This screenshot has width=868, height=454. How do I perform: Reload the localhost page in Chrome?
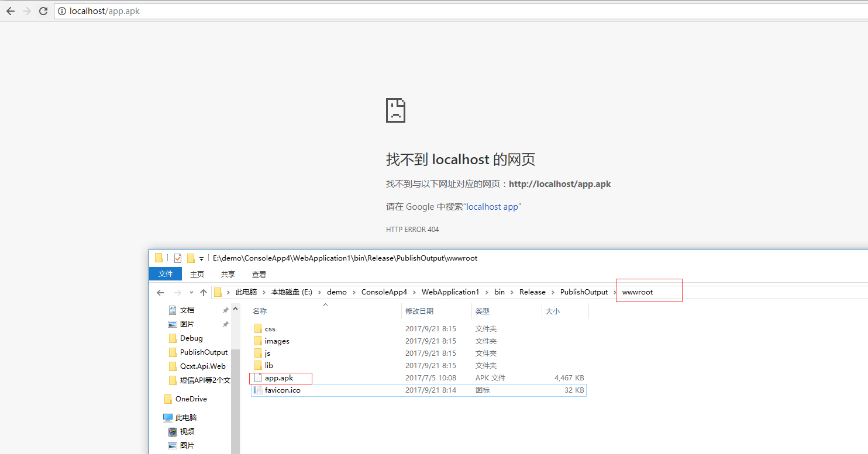coord(43,11)
